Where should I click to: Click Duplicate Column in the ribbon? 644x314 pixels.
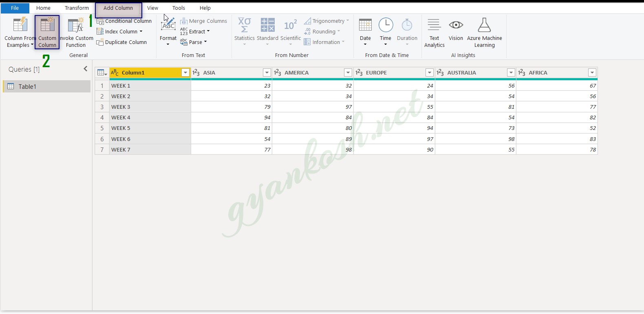click(x=122, y=42)
